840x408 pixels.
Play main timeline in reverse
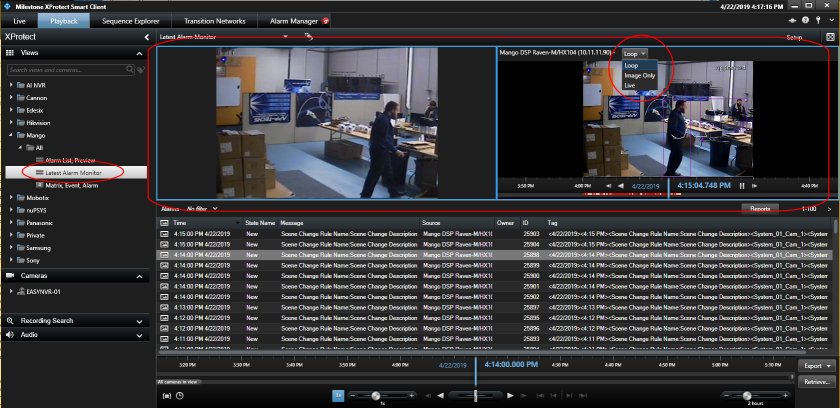441,396
